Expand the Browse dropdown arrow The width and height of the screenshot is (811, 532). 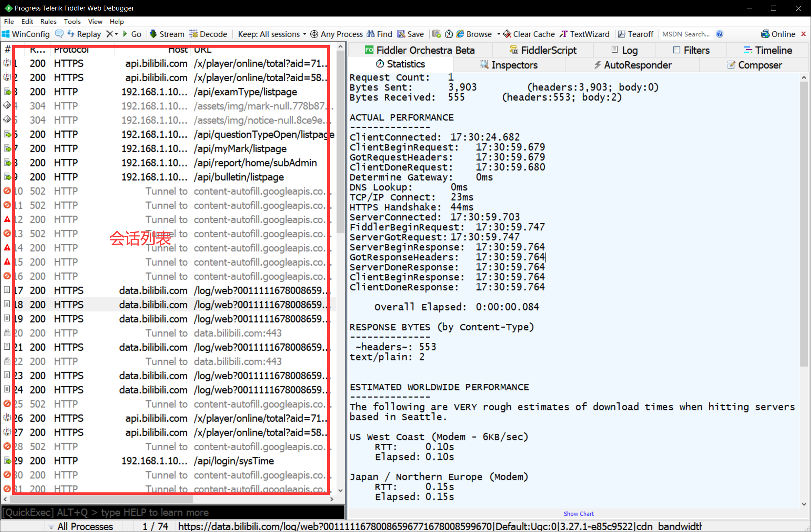[498, 34]
